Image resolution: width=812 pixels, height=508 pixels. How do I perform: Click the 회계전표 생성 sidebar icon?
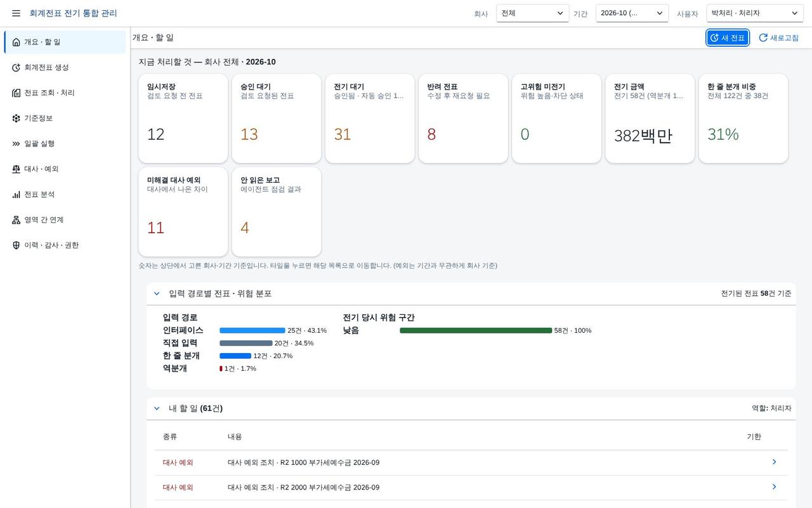[16, 67]
